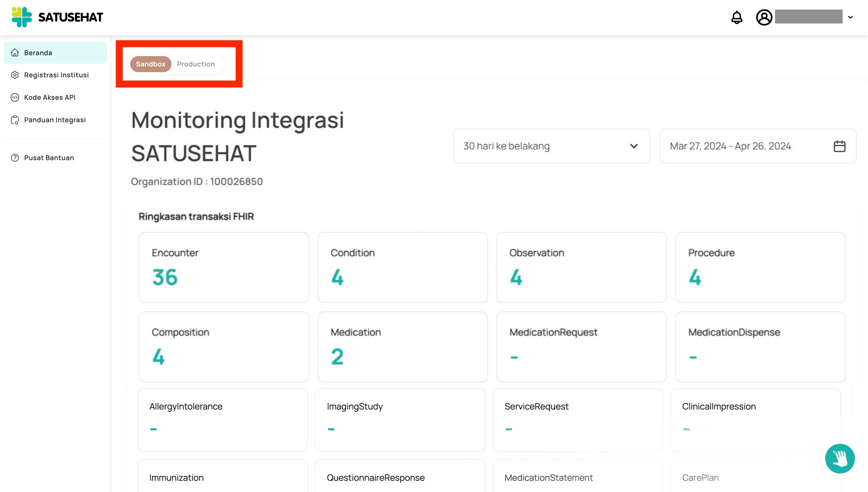Select the AllergyIntolerance card
Image resolution: width=868 pixels, height=492 pixels.
click(223, 420)
